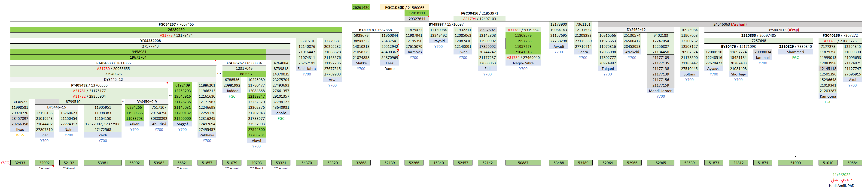
Task: Click the FGC10500 / 21580065 header cell
Action: pos(404,7)
